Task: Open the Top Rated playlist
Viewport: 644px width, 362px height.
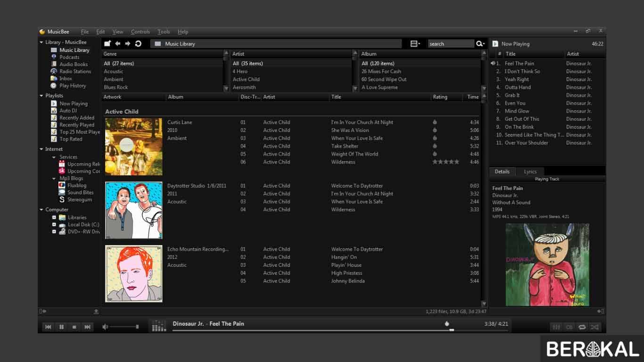Action: [71, 139]
